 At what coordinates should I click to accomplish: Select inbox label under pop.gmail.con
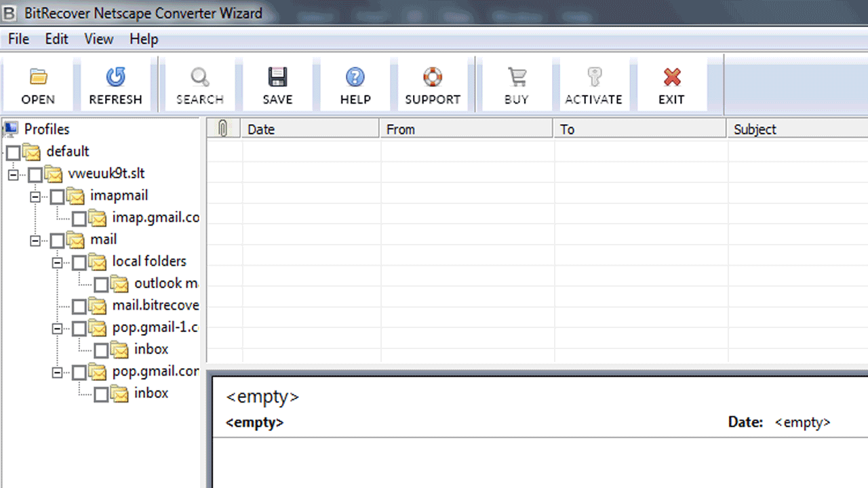point(151,393)
